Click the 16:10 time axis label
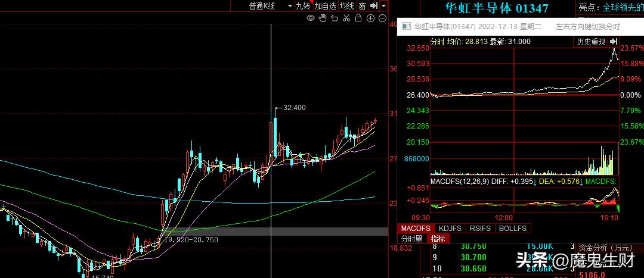Image resolution: width=644 pixels, height=278 pixels. [609, 218]
